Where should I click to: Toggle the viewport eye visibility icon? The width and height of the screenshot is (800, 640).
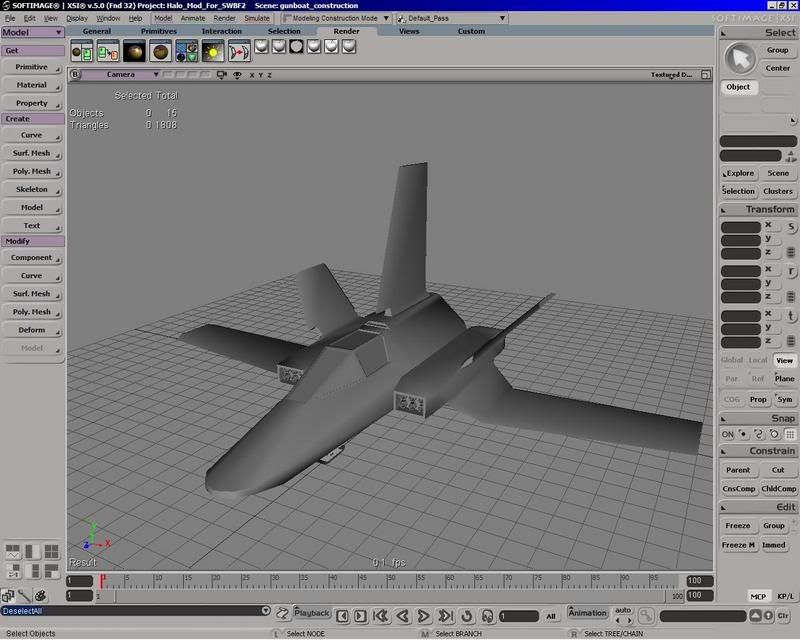237,75
